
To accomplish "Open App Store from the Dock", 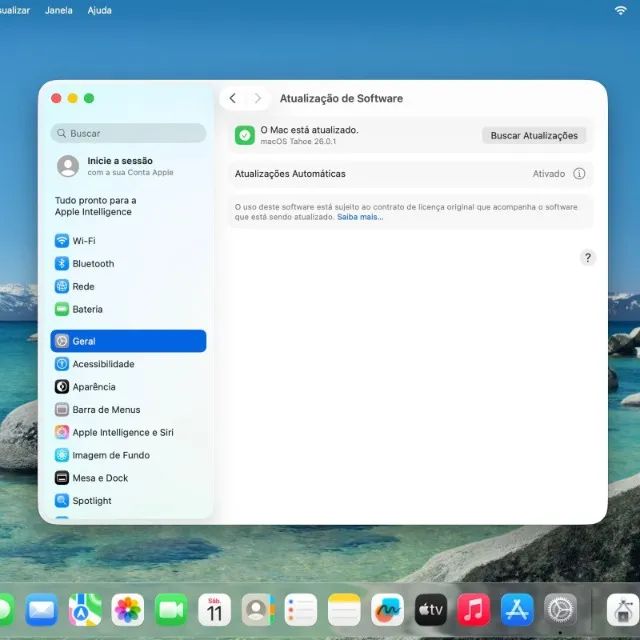I will (517, 610).
